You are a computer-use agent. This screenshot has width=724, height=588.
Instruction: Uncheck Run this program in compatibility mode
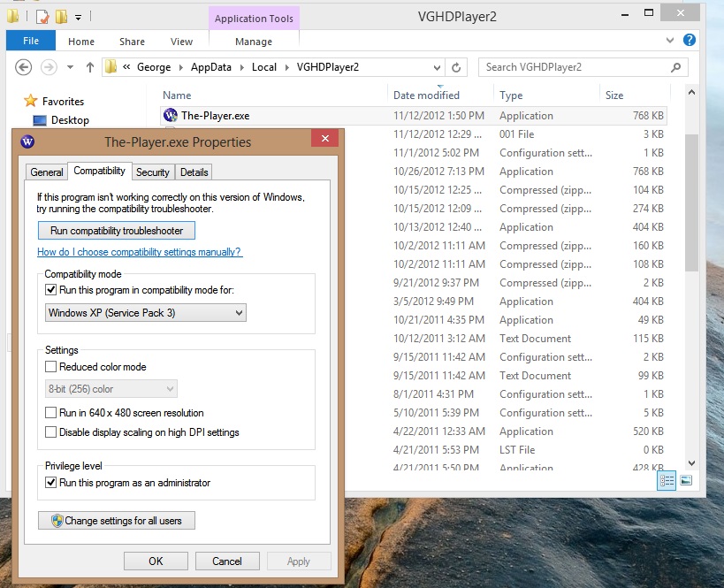pos(51,290)
